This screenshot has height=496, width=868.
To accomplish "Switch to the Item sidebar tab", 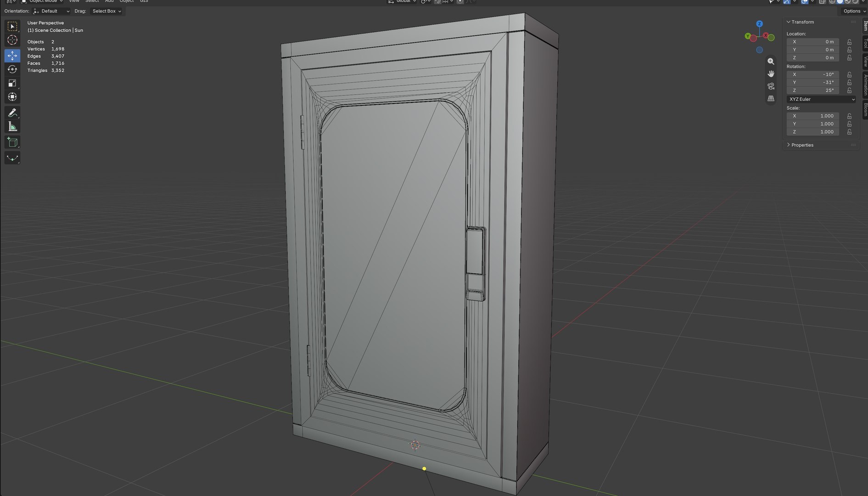I will (x=865, y=25).
